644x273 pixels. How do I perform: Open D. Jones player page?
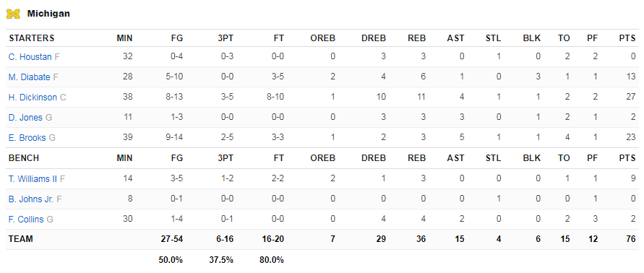[x=25, y=118]
